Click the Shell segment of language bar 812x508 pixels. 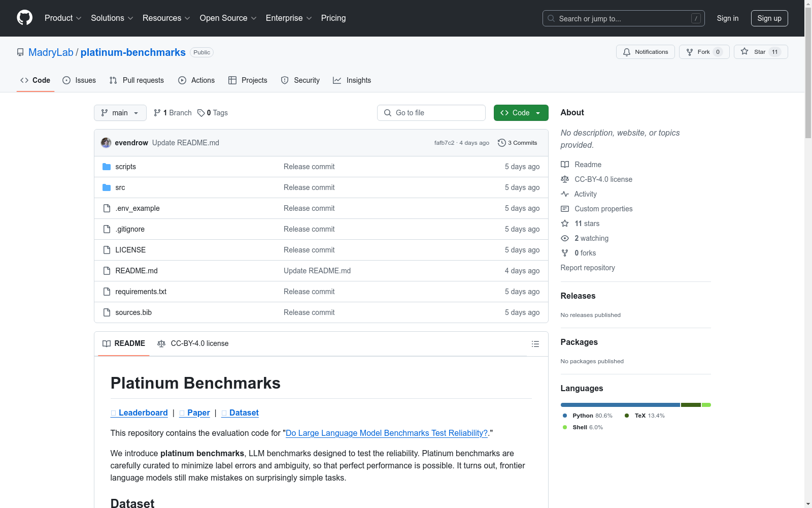click(x=706, y=405)
